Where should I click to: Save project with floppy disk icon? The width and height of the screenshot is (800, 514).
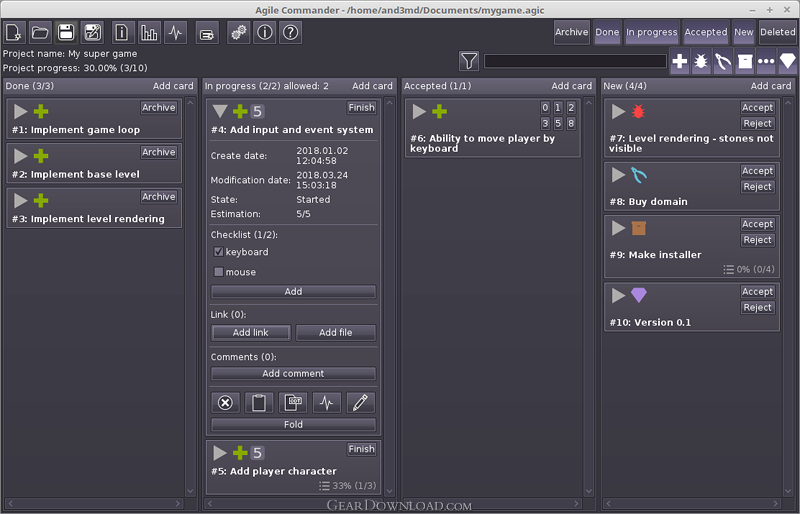(x=66, y=33)
